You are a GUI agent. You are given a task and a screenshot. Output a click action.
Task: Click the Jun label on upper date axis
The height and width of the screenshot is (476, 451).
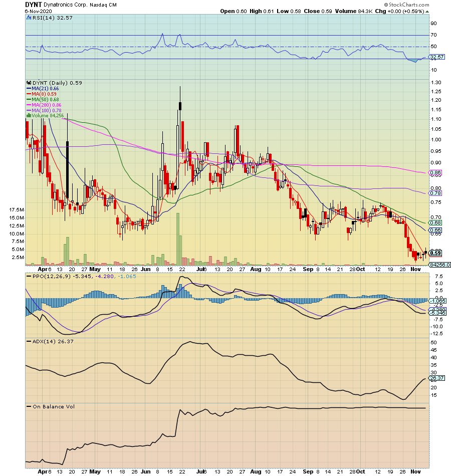tap(145, 269)
